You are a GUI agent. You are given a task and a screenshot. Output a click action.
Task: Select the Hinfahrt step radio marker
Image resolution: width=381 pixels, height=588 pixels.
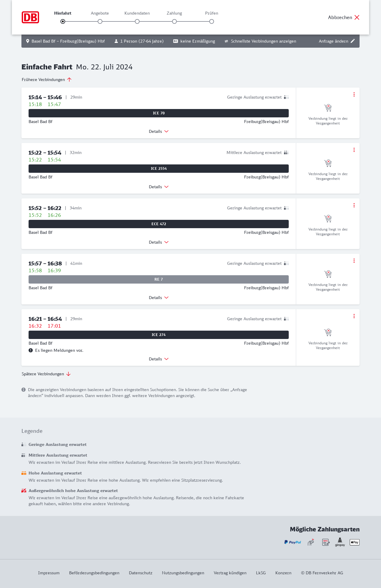[x=63, y=21]
